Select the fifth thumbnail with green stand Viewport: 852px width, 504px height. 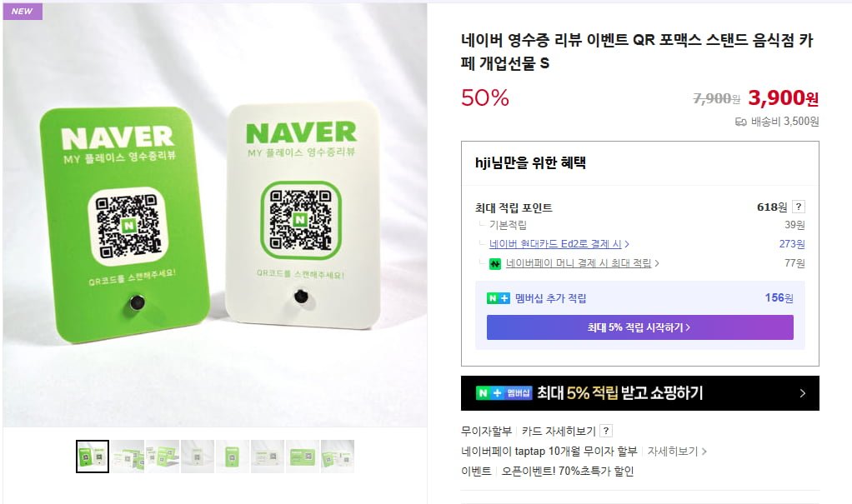coord(232,457)
